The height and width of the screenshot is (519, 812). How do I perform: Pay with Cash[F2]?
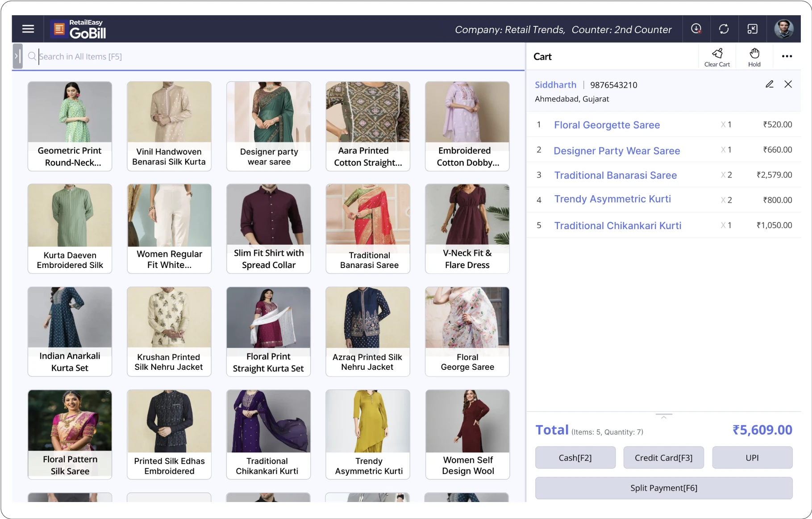coord(575,457)
